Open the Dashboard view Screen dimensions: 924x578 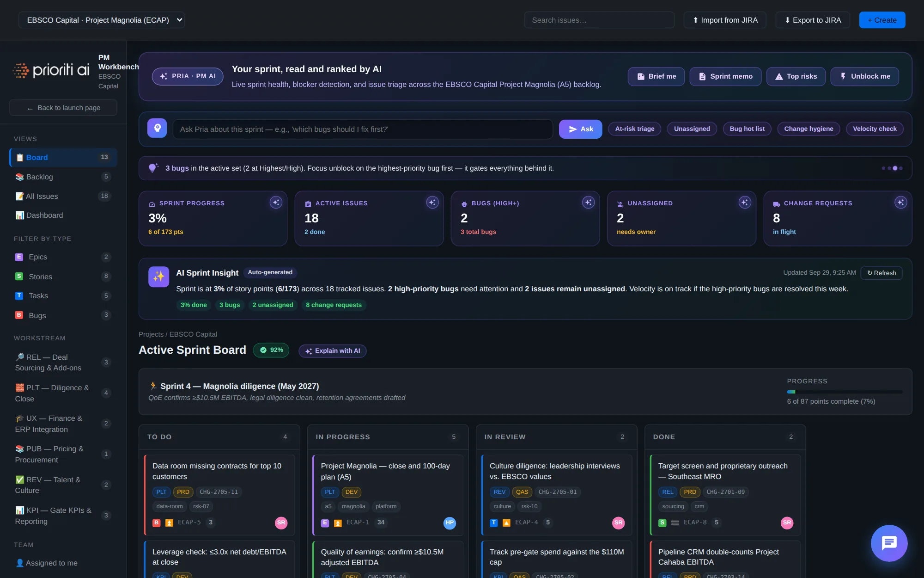point(63,215)
